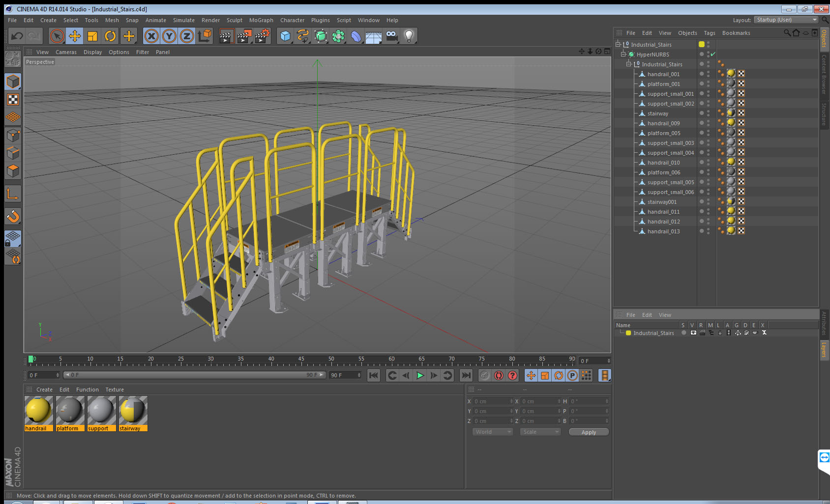
Task: Collapse the nested Industrial_Stairs group
Action: 628,64
